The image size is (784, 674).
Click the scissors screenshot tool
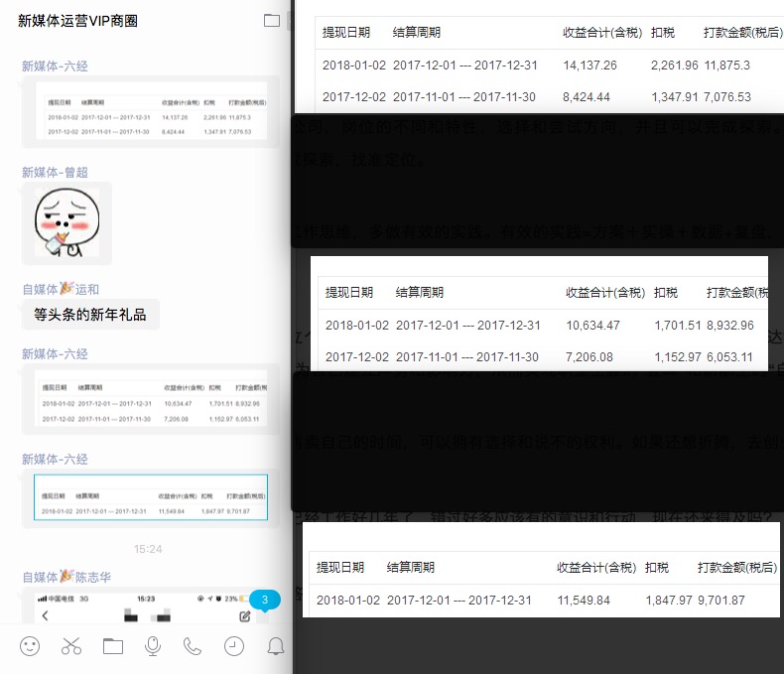coord(71,646)
